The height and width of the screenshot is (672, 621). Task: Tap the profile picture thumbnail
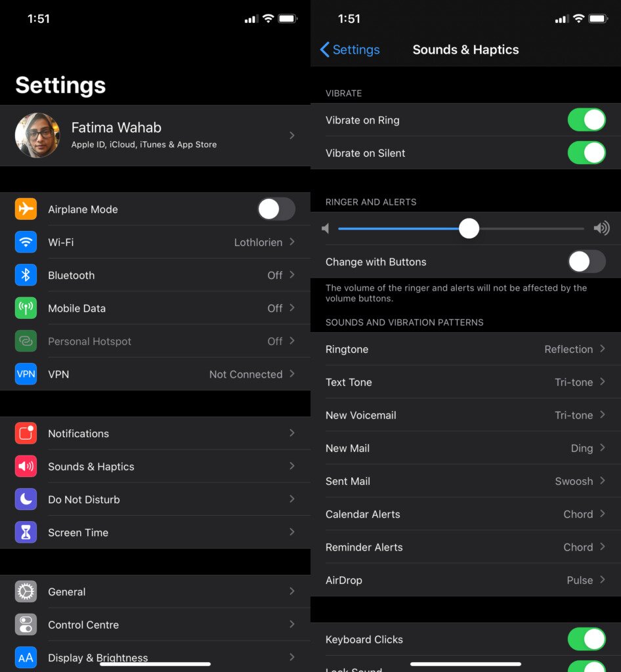pyautogui.click(x=37, y=135)
